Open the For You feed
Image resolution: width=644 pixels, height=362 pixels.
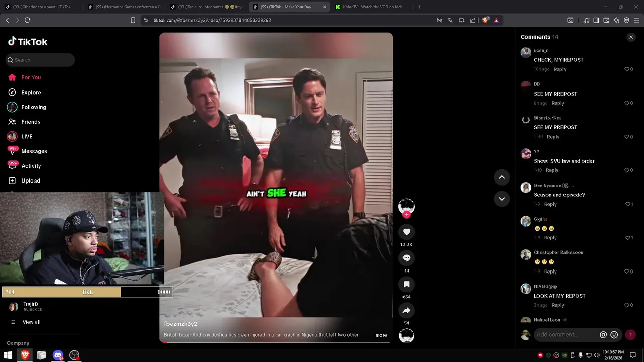coord(31,77)
